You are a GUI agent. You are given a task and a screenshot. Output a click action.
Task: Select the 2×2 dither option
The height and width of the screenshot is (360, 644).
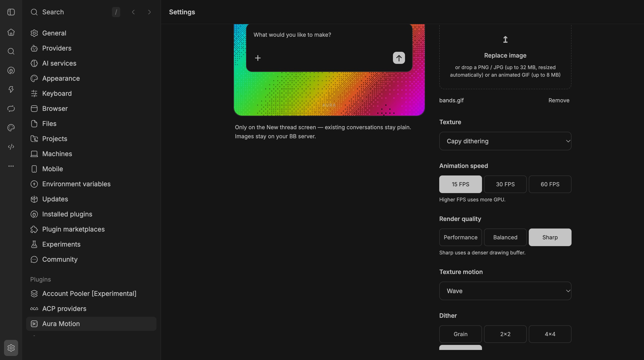tap(505, 334)
